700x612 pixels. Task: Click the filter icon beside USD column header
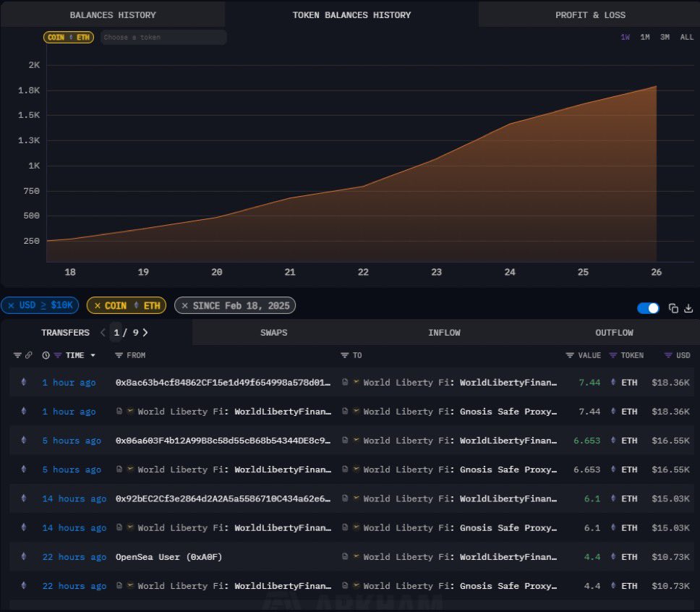point(668,355)
